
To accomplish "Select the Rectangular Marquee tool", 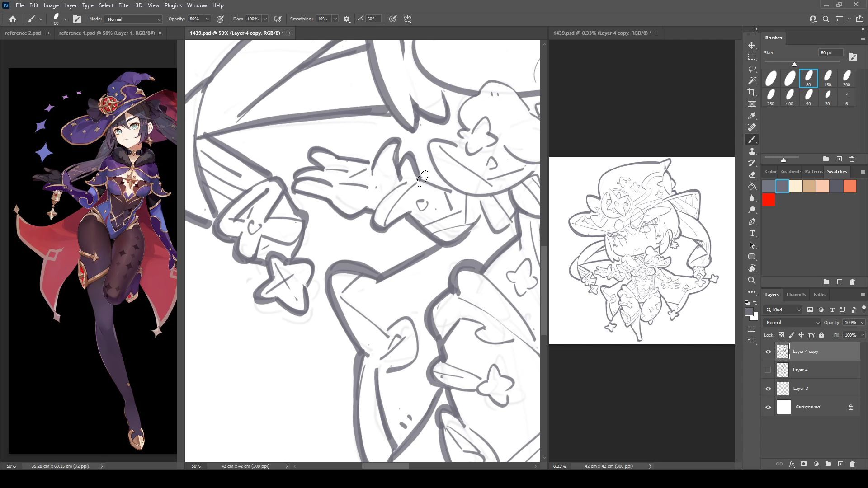I will tap(752, 57).
